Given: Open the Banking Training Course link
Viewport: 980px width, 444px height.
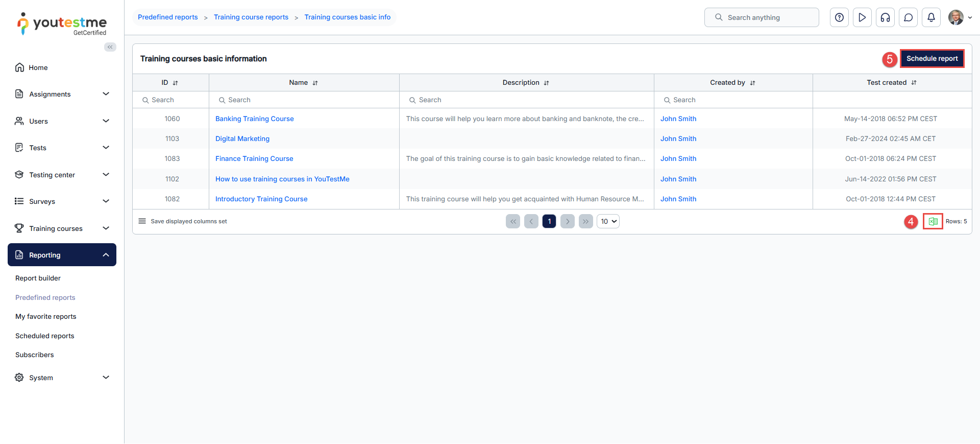Looking at the screenshot, I should (x=254, y=119).
